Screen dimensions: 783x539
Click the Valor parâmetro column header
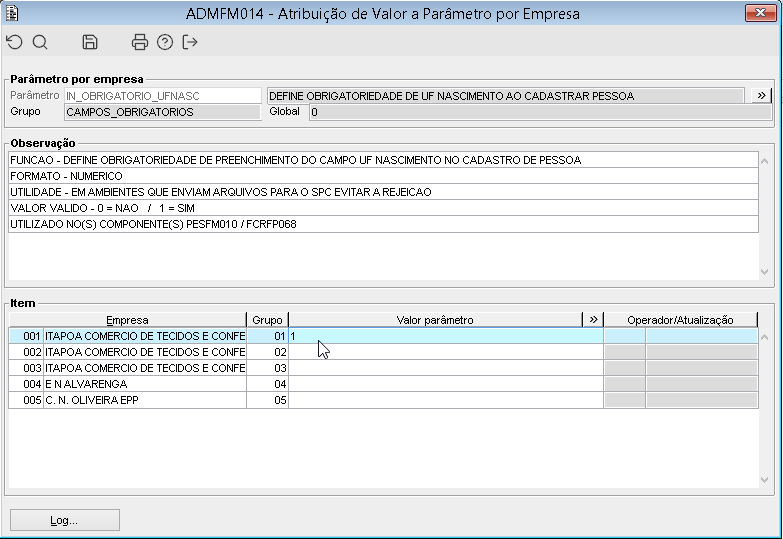[435, 320]
